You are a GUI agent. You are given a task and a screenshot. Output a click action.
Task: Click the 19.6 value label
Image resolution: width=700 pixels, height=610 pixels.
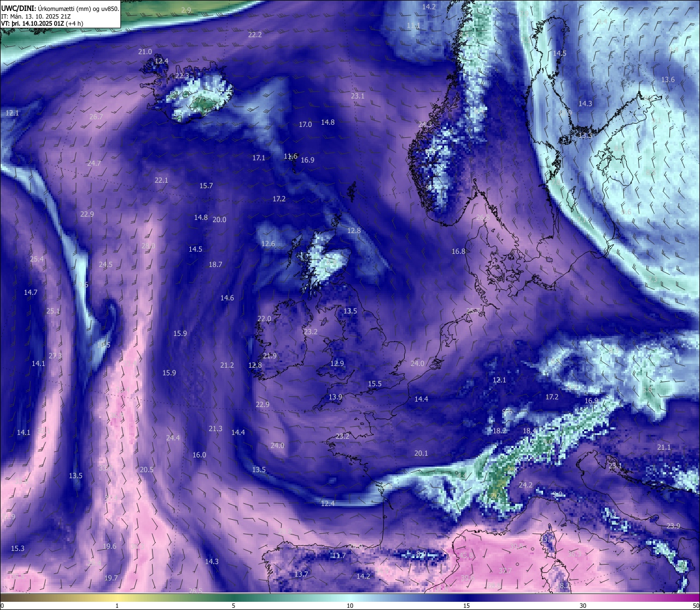pyautogui.click(x=109, y=547)
